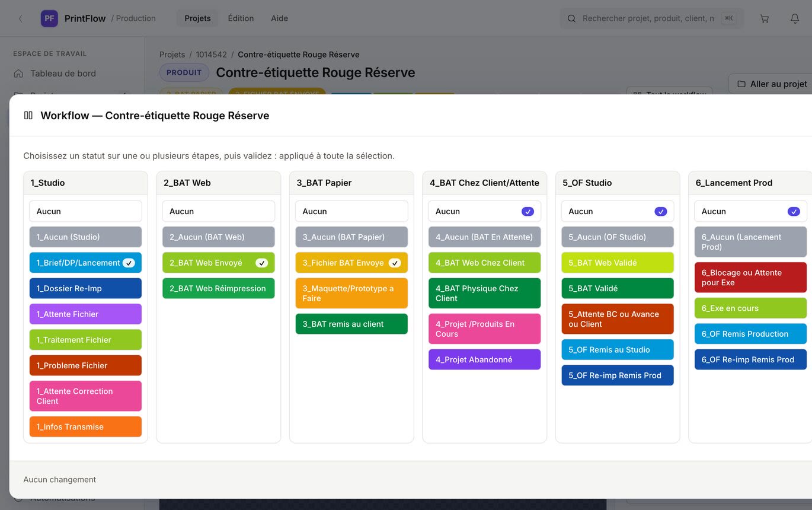
Task: Choose blue status 1_Brief/DP/Lancement
Action: coord(85,263)
